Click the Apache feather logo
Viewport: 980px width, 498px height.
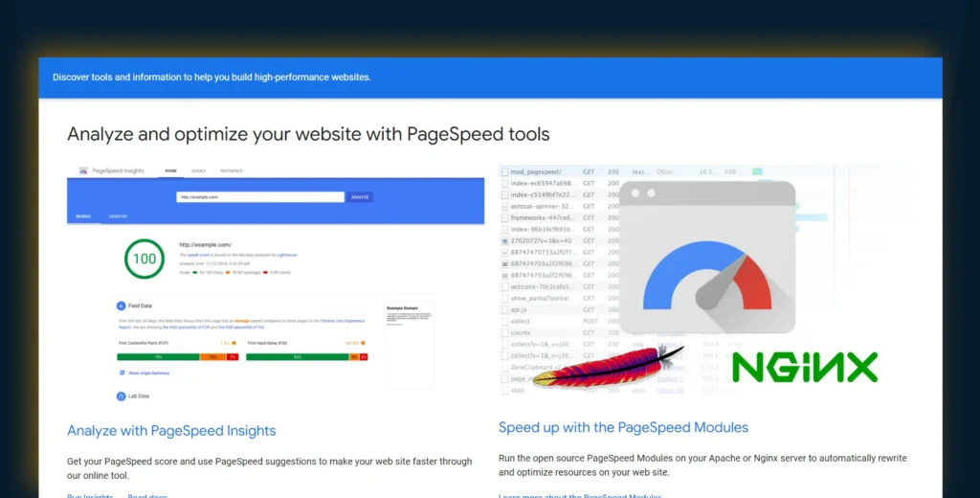point(608,367)
